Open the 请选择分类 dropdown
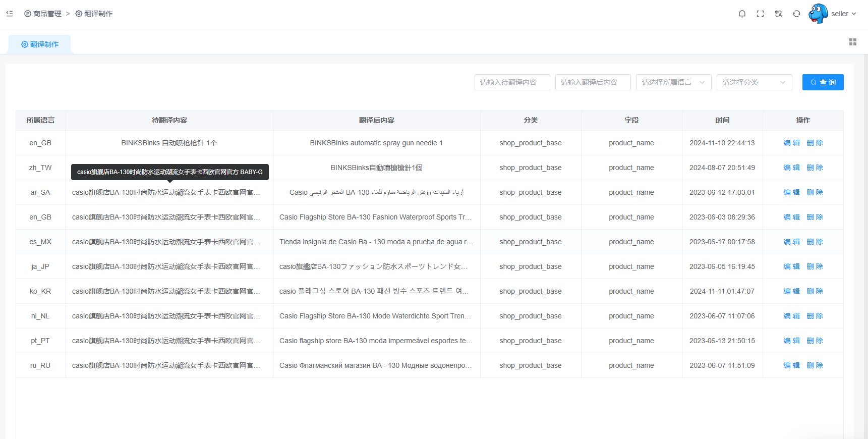Viewport: 868px width, 439px height. point(754,82)
